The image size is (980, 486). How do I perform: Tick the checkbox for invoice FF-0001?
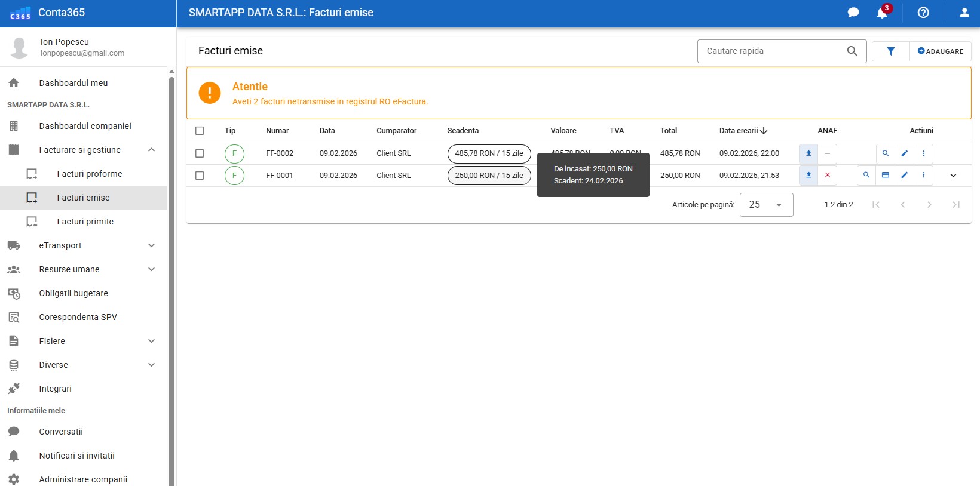click(x=200, y=176)
